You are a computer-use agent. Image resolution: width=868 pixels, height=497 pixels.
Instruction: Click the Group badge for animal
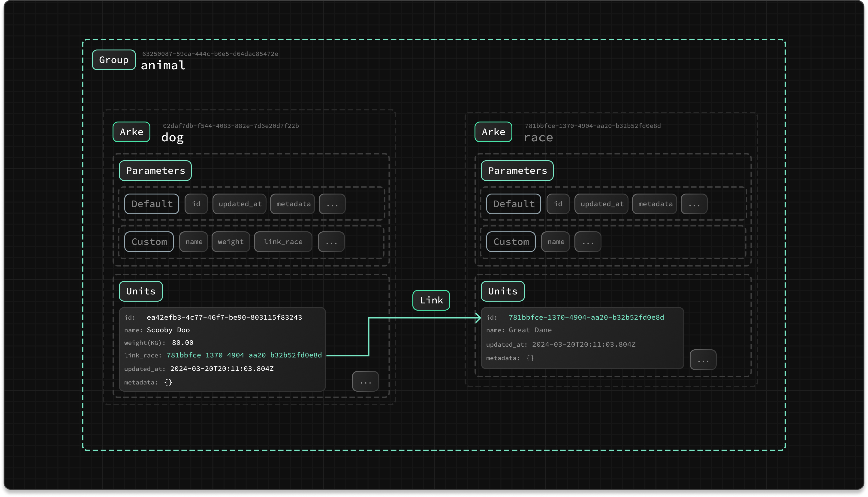114,60
